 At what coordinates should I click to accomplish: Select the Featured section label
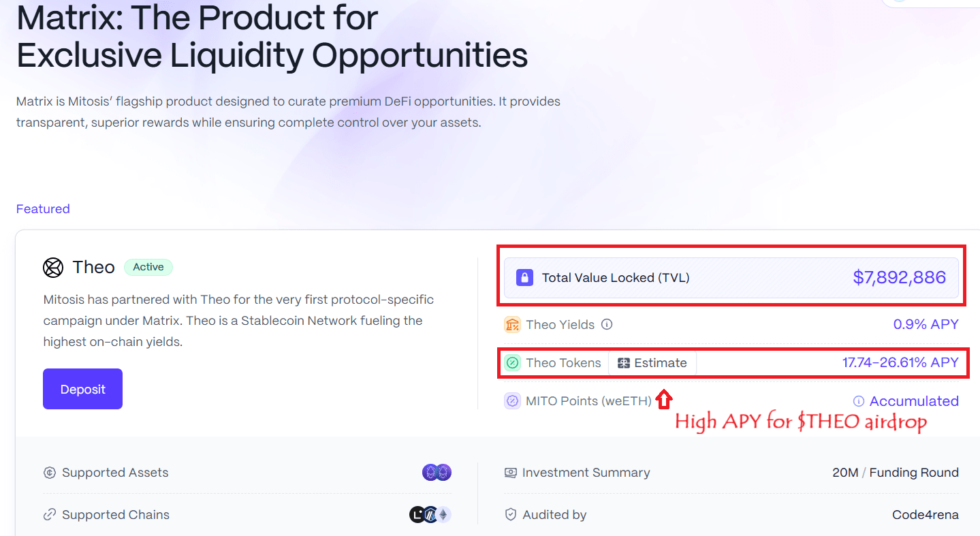[43, 209]
